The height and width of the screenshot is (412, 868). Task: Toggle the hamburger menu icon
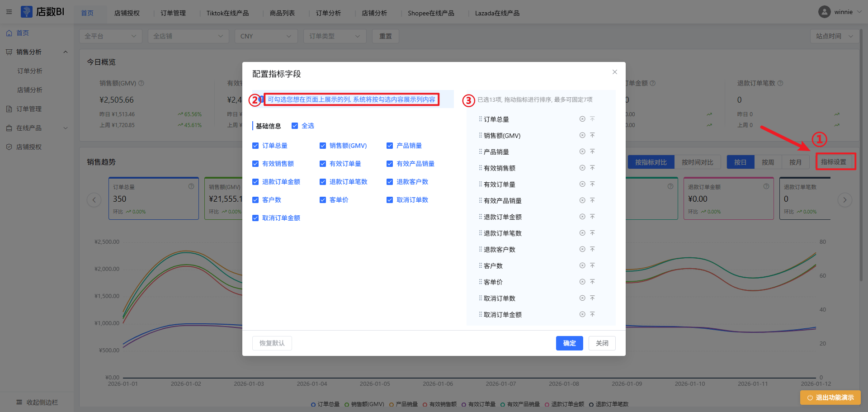pyautogui.click(x=9, y=12)
